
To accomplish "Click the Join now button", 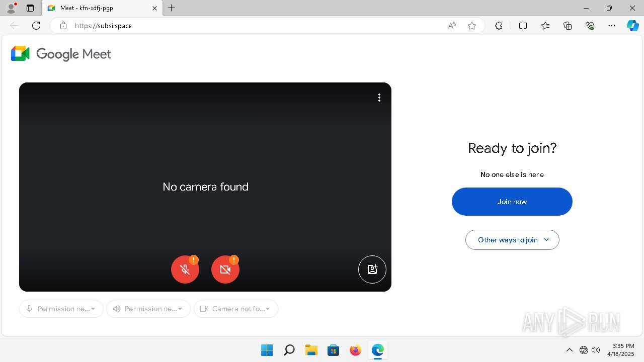I will [512, 202].
